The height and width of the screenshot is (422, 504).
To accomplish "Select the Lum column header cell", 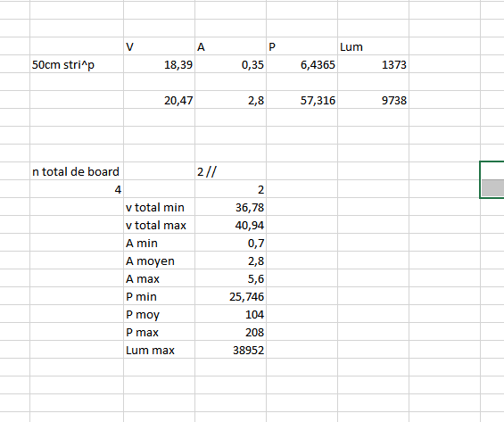I will 373,46.
